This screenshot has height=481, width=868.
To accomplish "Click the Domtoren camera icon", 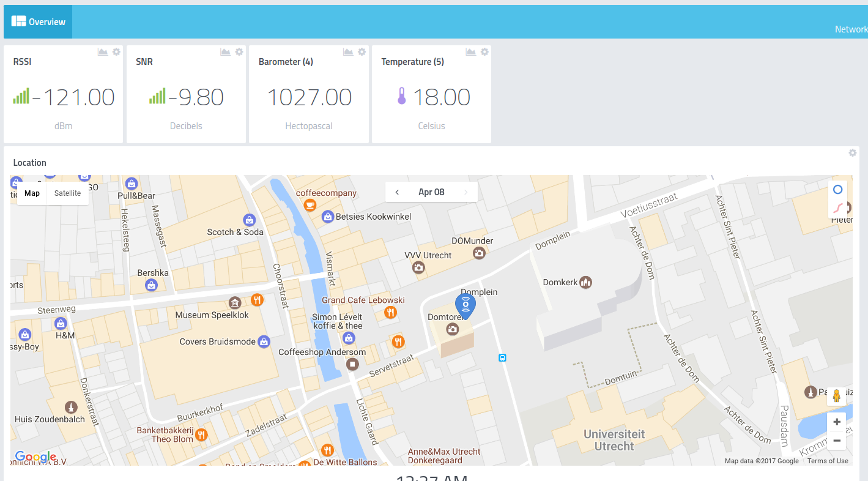I will [452, 330].
